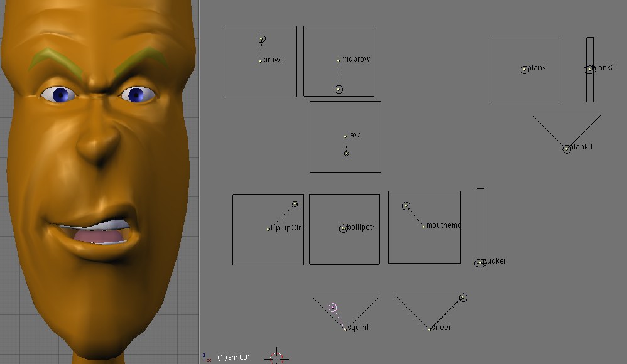
Task: Select the botlipctr control handle circle
Action: [x=343, y=228]
